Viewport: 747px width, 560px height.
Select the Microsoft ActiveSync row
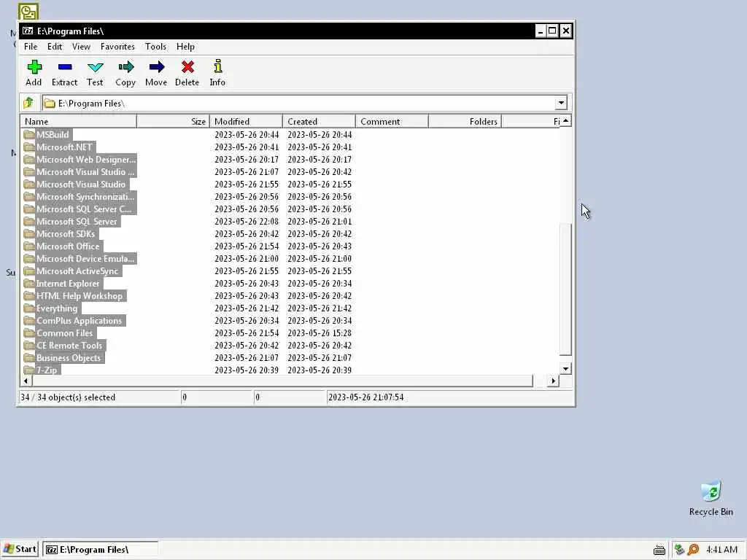point(290,271)
